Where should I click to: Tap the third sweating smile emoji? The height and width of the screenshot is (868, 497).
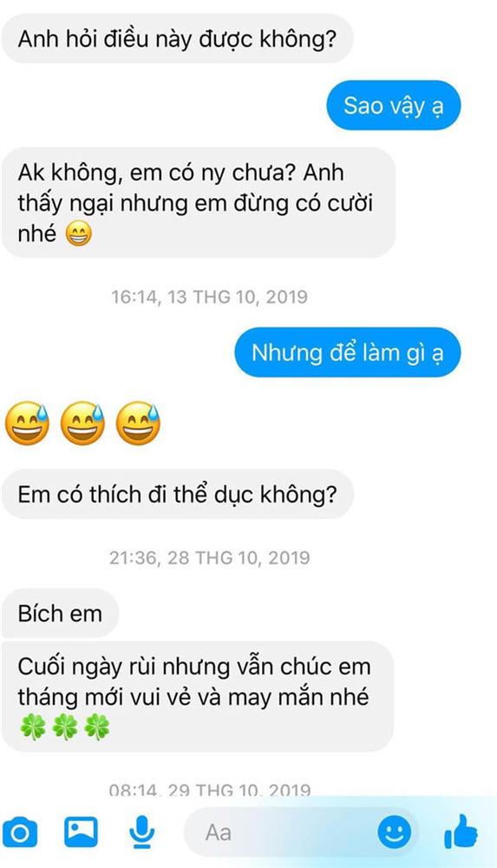tap(138, 423)
